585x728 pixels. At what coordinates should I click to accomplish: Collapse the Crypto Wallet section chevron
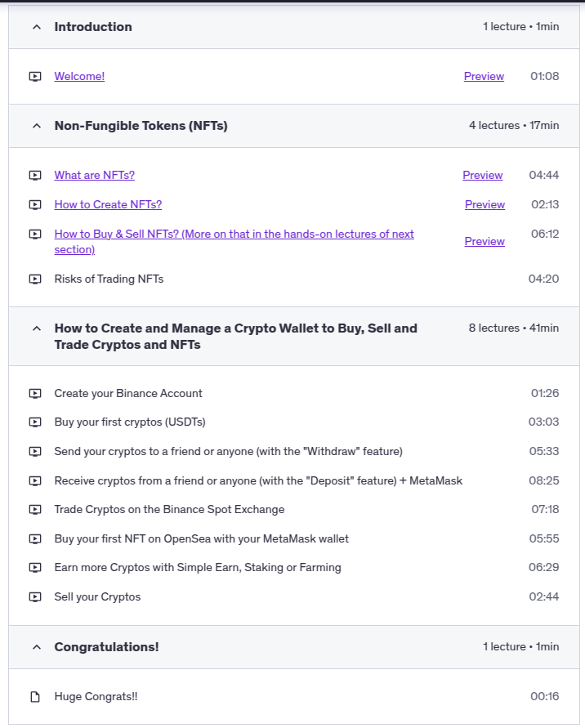pos(36,328)
